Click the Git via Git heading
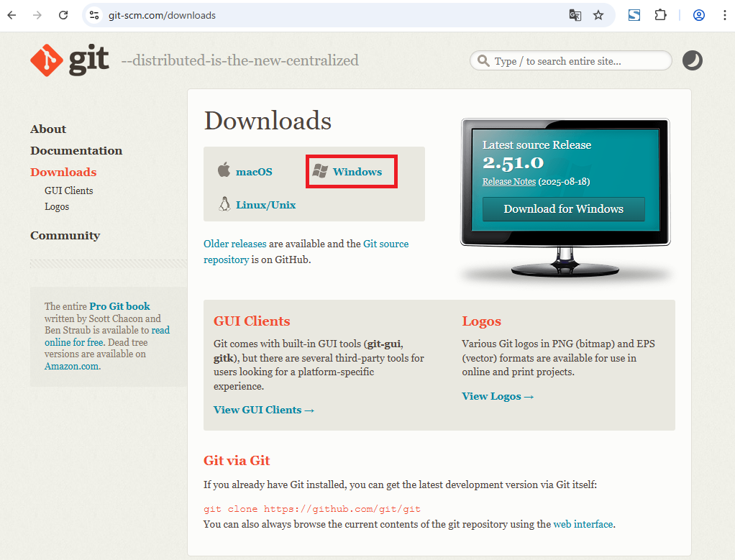 coord(237,460)
